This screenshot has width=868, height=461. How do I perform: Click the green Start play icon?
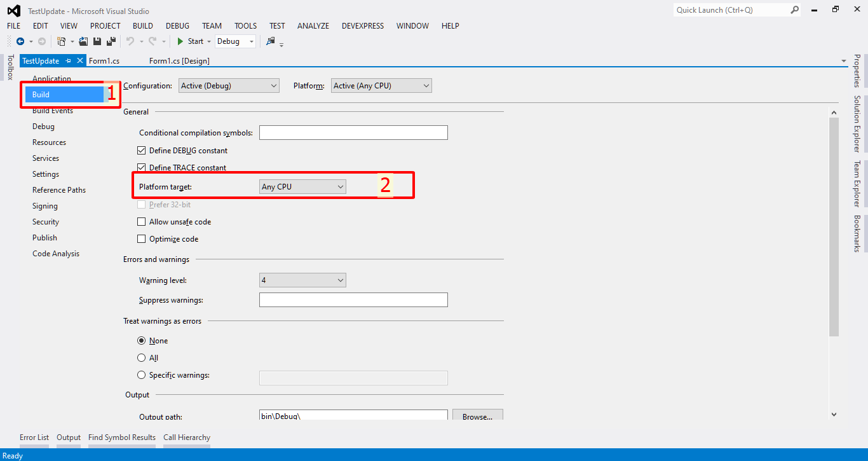180,41
